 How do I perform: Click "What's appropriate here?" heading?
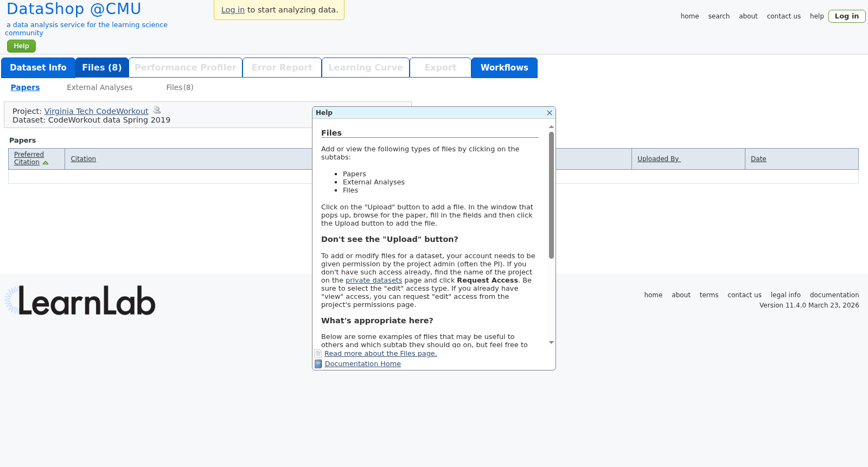[377, 321]
